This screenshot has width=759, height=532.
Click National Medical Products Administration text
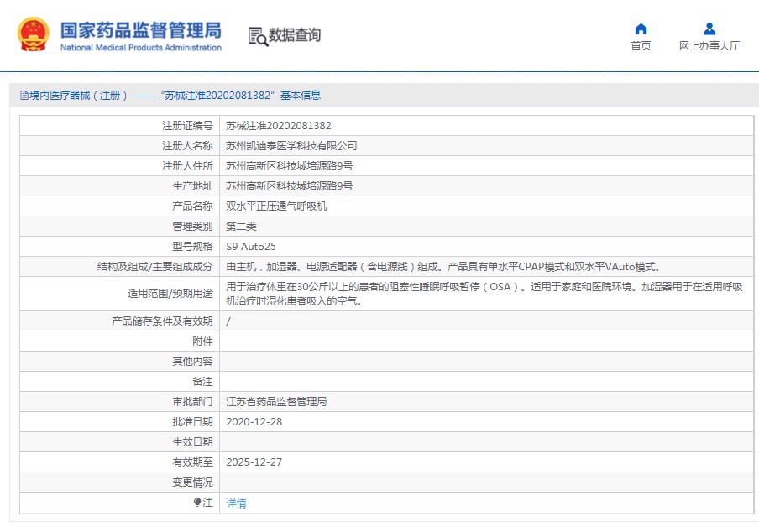click(x=141, y=47)
